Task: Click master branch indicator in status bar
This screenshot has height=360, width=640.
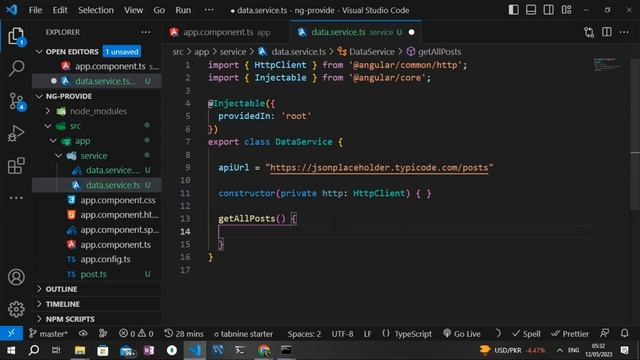Action: [48, 333]
